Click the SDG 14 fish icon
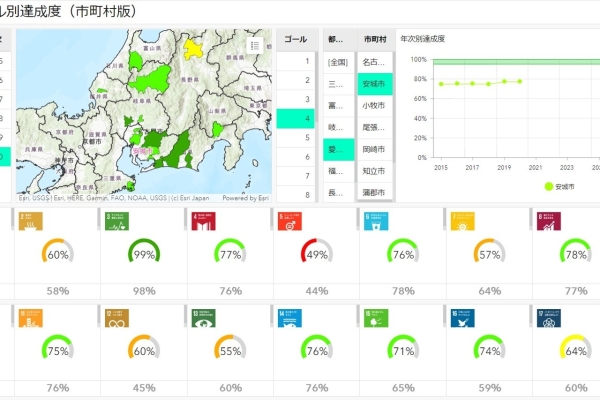 (x=286, y=317)
